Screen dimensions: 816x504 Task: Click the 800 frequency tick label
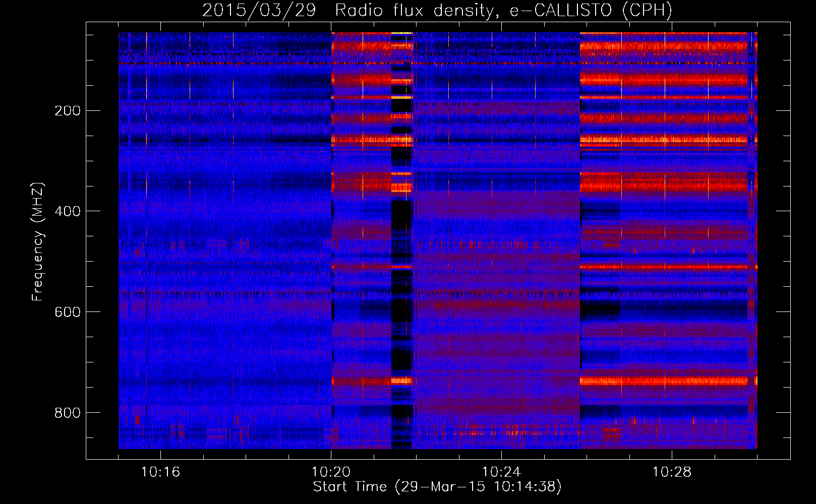click(x=67, y=413)
